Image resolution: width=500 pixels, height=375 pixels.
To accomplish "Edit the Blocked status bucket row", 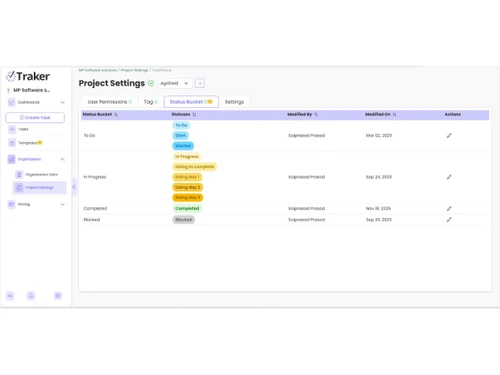I will point(449,220).
